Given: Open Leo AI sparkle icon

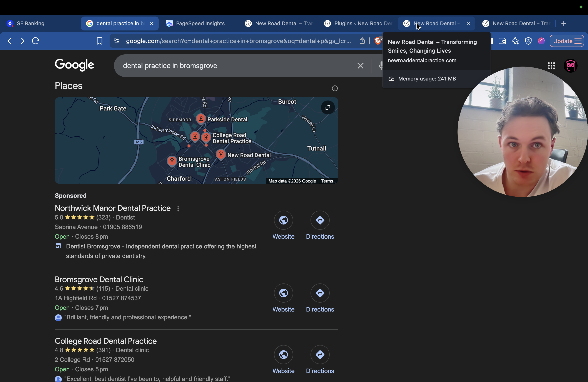Looking at the screenshot, I should tap(515, 41).
